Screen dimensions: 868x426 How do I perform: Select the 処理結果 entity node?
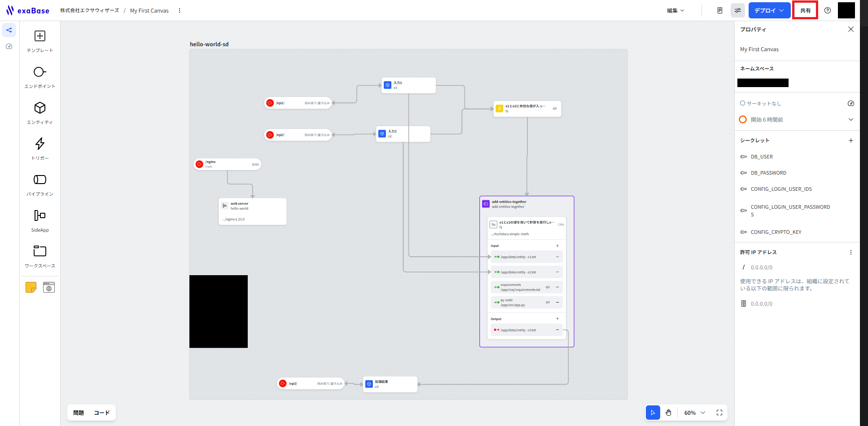(x=390, y=384)
